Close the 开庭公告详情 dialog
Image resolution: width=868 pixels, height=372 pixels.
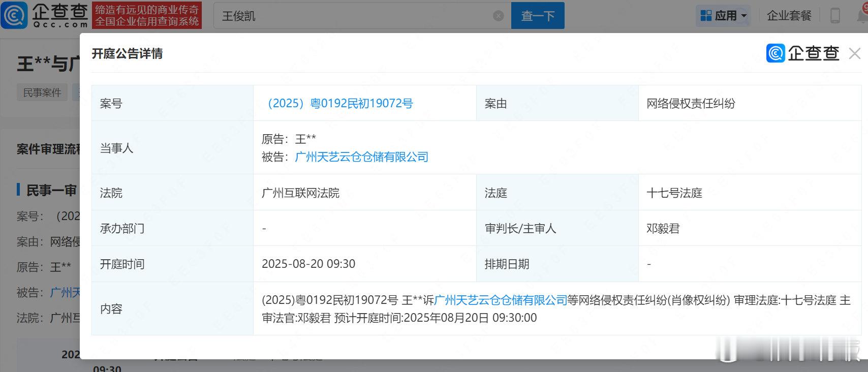pos(854,53)
